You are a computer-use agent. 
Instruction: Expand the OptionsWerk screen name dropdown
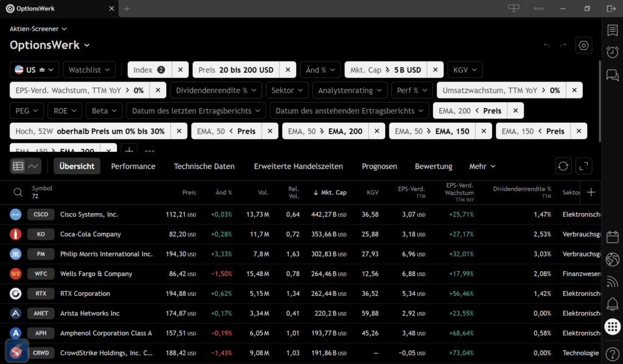point(50,45)
